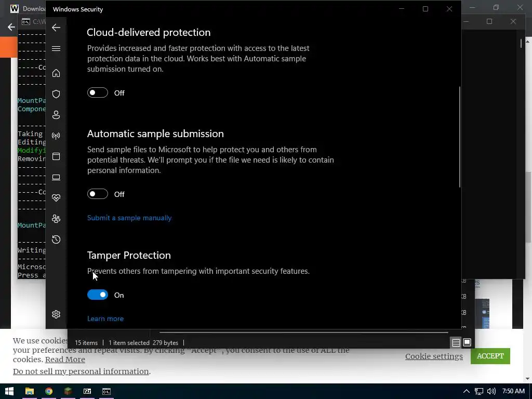Open Command Prompt taskbar icon
Screen dimensions: 532x399
(106, 391)
